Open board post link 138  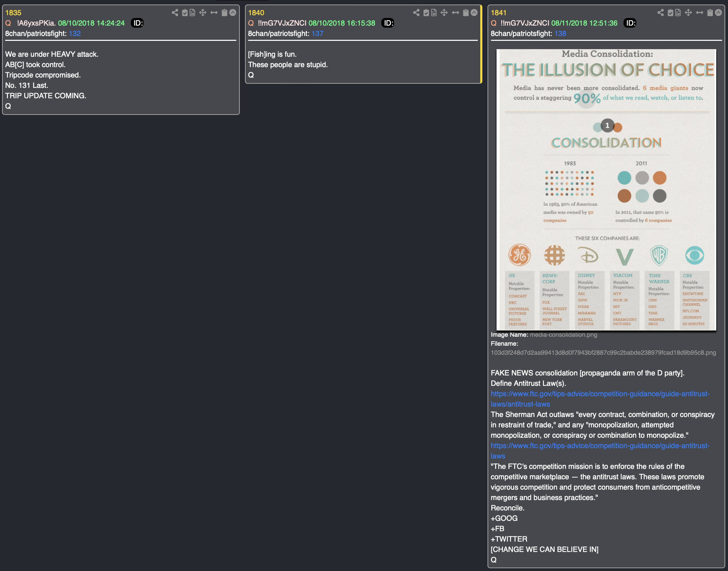click(x=560, y=34)
